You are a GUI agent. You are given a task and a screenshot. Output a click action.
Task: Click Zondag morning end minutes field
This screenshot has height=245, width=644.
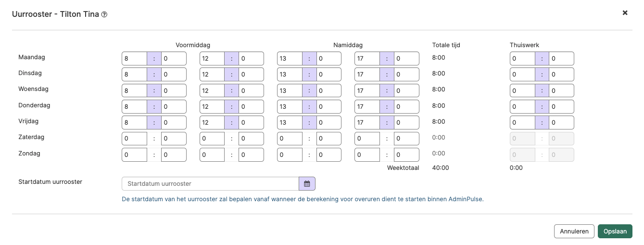coord(252,155)
